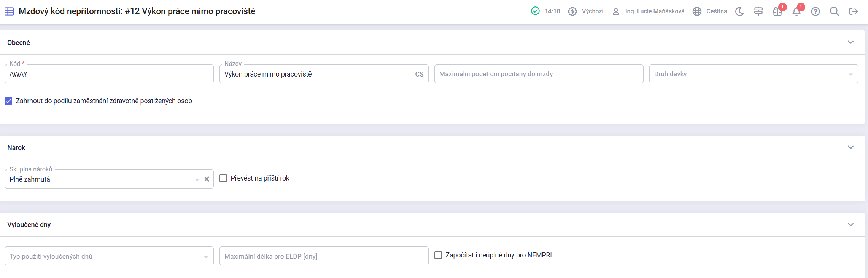
Task: Collapse the Obecné section
Action: point(851,42)
